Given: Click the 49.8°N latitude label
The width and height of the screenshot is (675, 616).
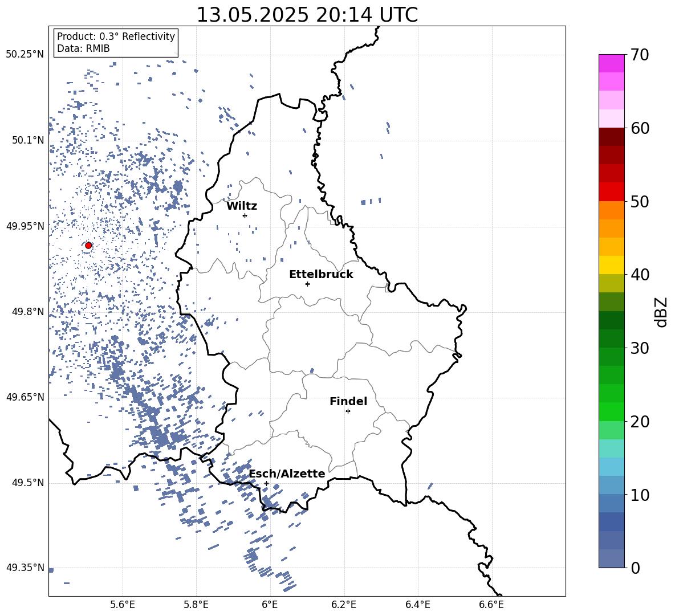Looking at the screenshot, I should [x=28, y=312].
